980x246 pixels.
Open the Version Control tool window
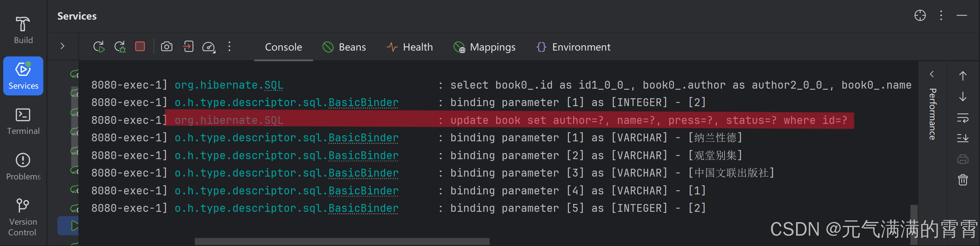[x=23, y=217]
